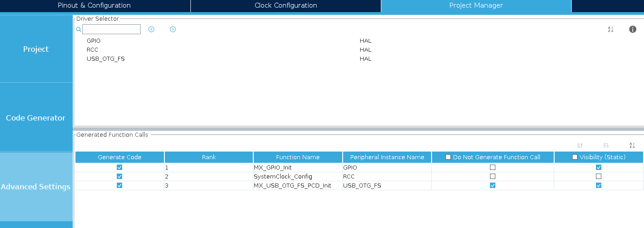644x228 pixels.
Task: Sort drivers alphabetically with the A-Z icon
Action: point(610,29)
